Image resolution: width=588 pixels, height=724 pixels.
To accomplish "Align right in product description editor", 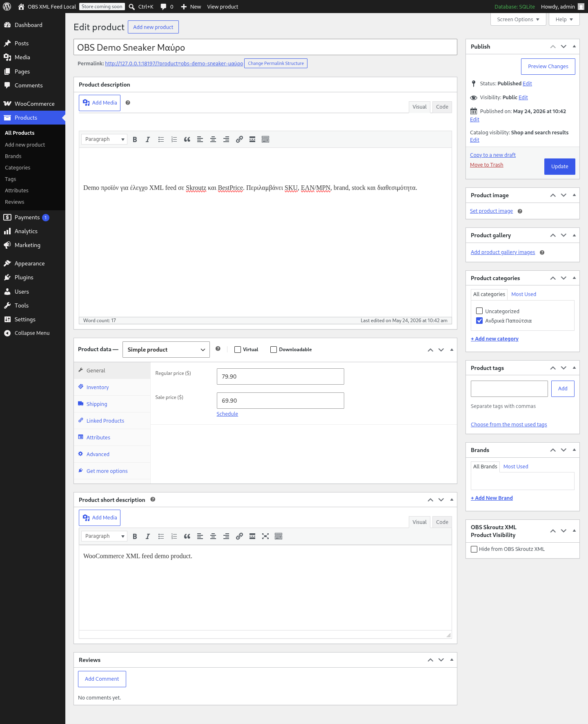I will tap(226, 139).
